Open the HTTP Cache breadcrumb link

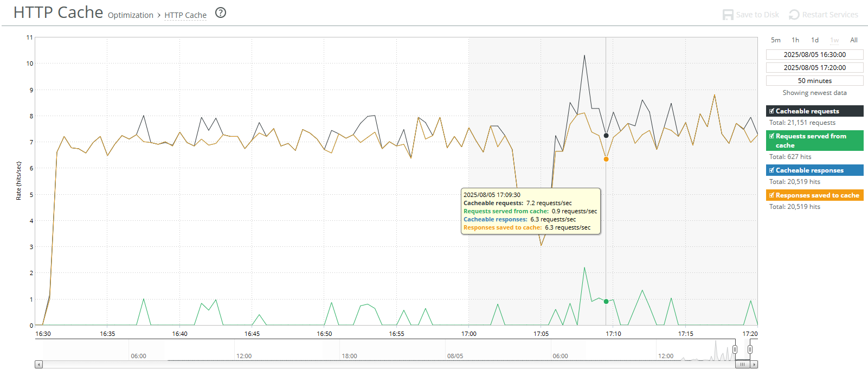coord(185,15)
